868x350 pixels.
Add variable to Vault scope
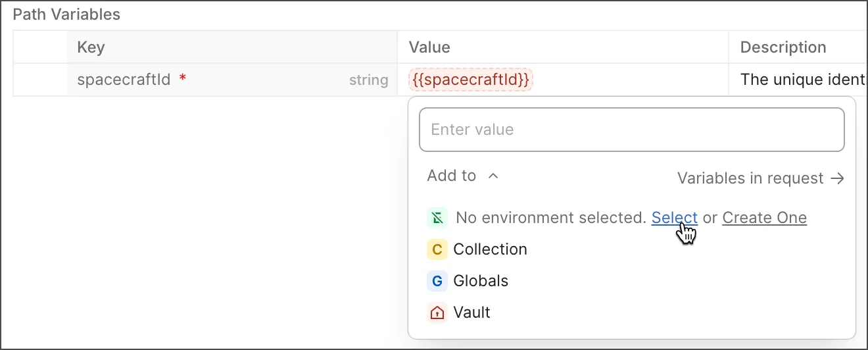pos(471,312)
